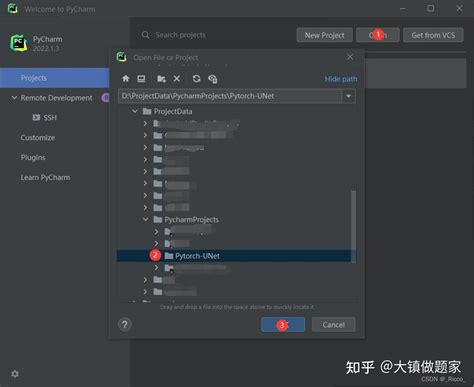The width and height of the screenshot is (474, 387).
Task: Collapse the ProjectData folder chevron
Action: point(135,111)
